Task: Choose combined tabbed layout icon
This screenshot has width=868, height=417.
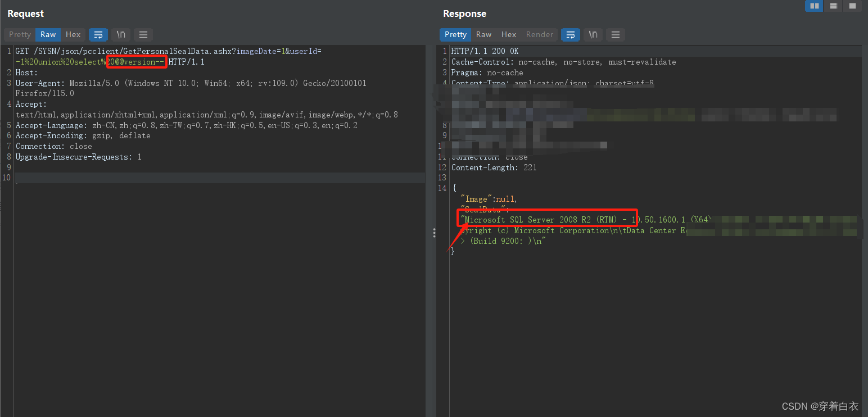Action: [x=852, y=6]
